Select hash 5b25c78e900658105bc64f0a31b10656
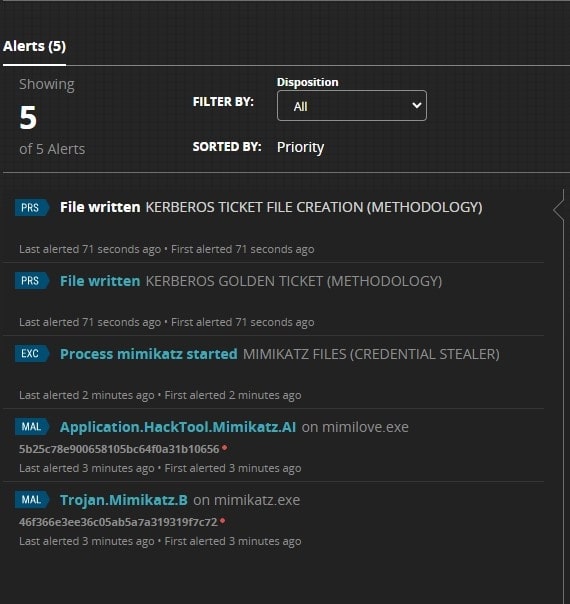Viewport: 570px width, 604px height. [119, 449]
